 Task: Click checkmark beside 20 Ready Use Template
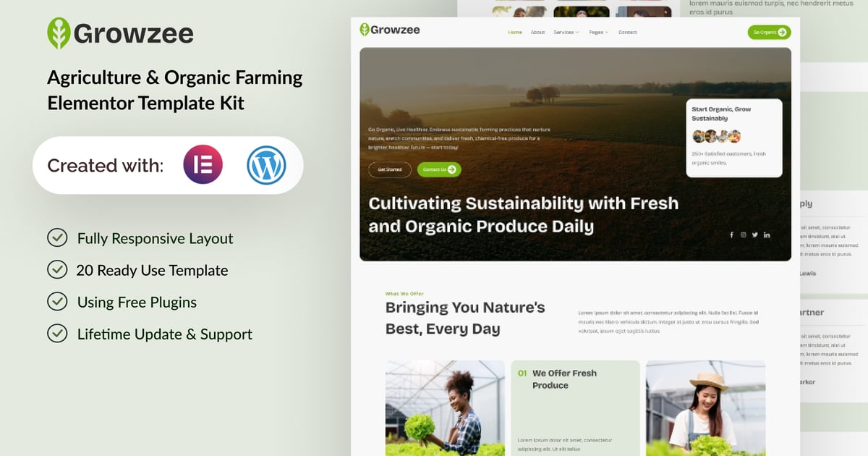pyautogui.click(x=57, y=270)
